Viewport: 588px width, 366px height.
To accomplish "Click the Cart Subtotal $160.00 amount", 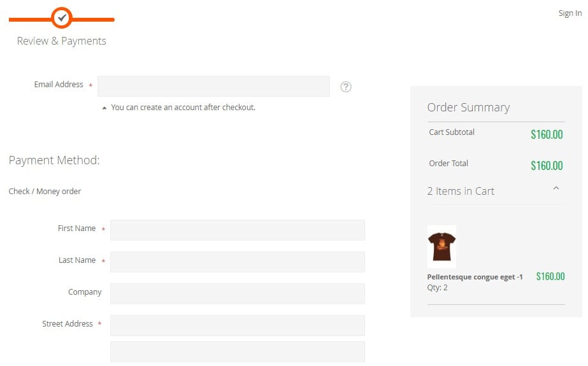I will (547, 134).
